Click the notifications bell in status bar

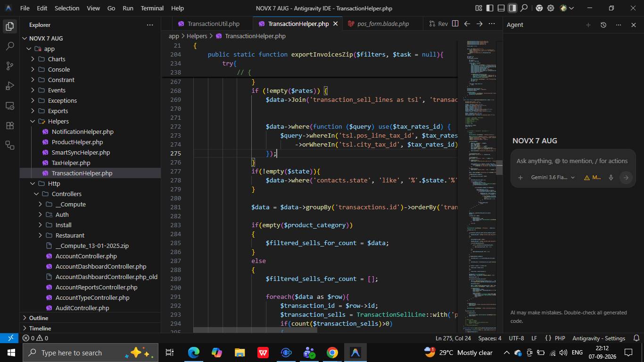click(636, 338)
